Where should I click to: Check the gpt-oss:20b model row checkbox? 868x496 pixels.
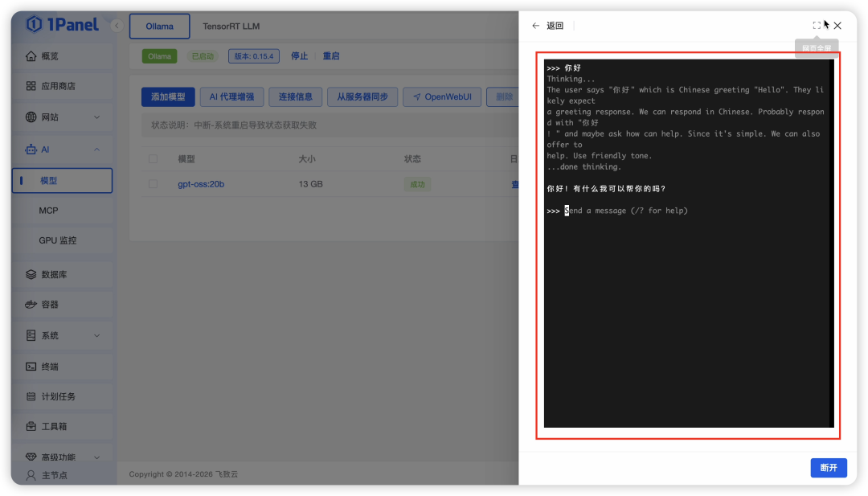154,184
